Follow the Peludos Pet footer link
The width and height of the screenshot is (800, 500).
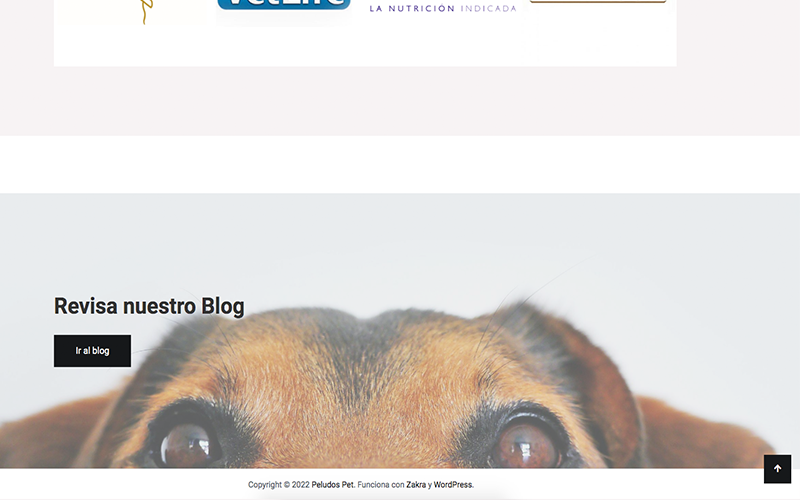(x=333, y=485)
